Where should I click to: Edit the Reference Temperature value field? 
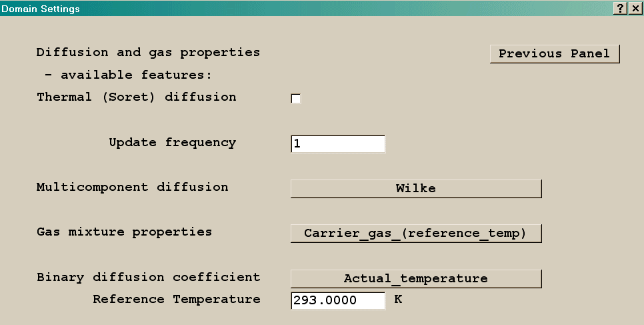338,301
